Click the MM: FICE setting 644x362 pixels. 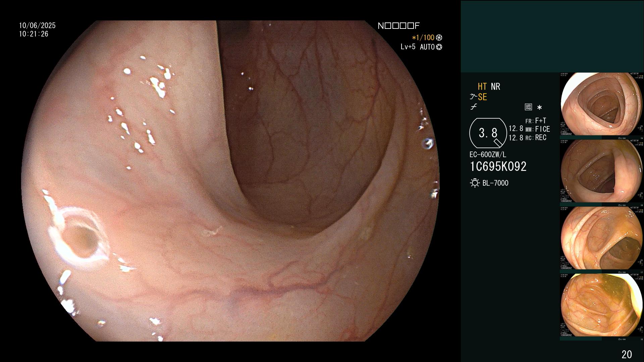point(538,129)
